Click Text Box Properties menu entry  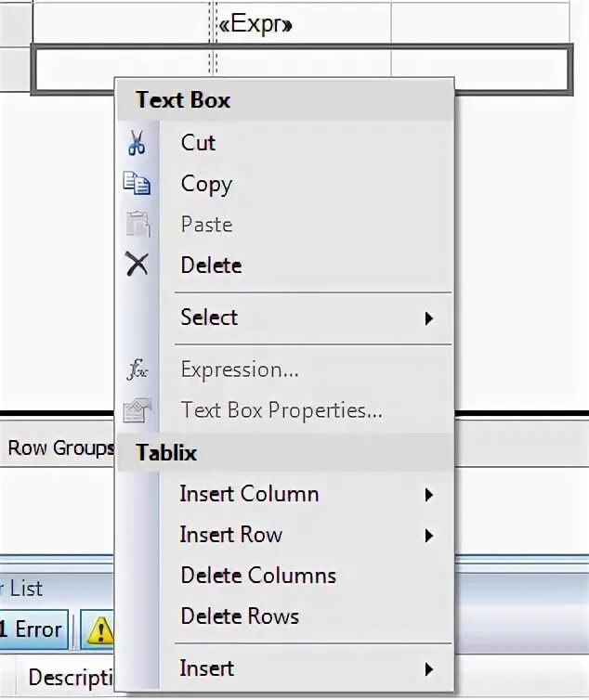coord(281,410)
